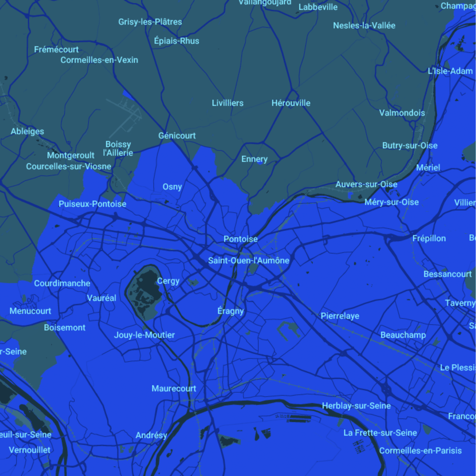This screenshot has height=476, width=476.
Task: Select the Grisy-les-Plâtres label
Action: tap(150, 22)
